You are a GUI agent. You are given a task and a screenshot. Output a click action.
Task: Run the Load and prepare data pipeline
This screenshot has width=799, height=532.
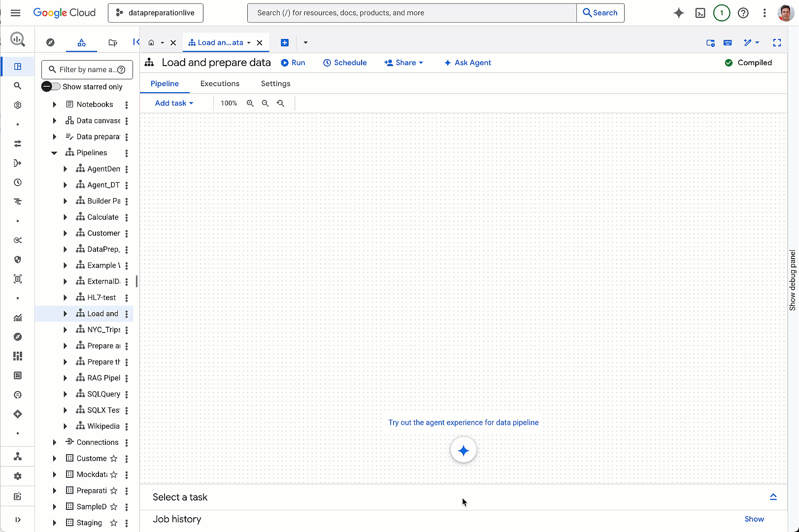[x=293, y=63]
